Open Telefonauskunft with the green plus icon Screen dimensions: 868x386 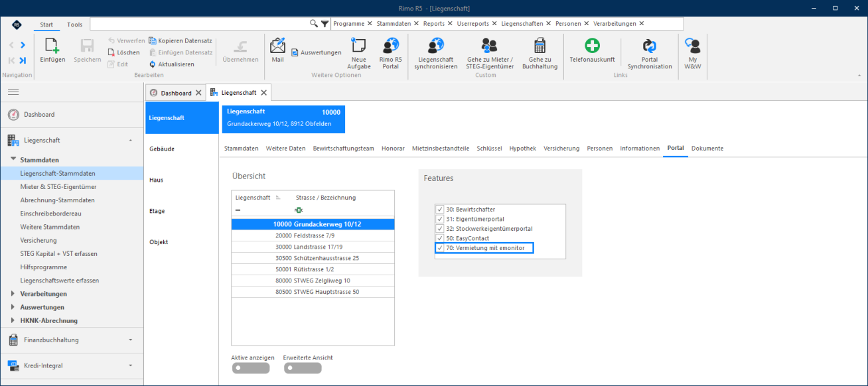pos(592,45)
